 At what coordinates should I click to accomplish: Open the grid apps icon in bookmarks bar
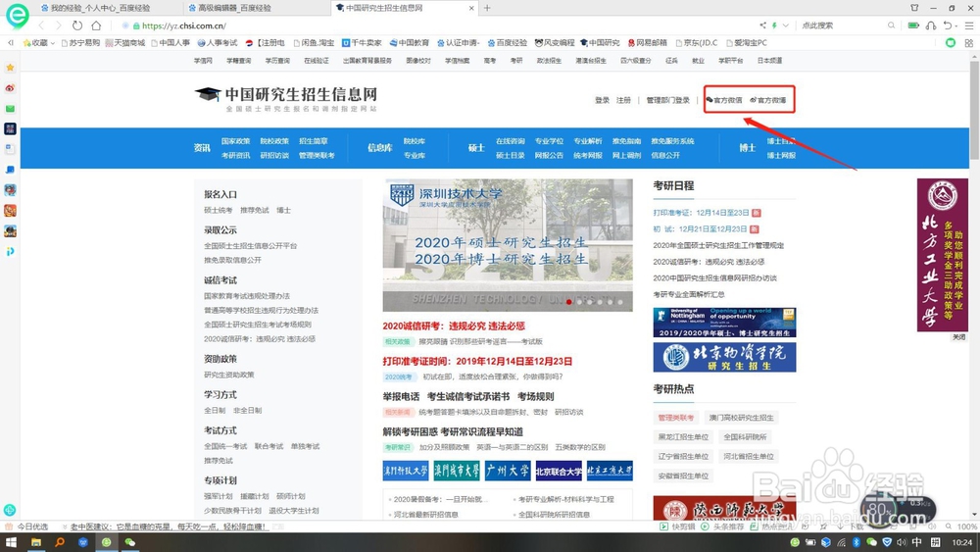[x=969, y=42]
